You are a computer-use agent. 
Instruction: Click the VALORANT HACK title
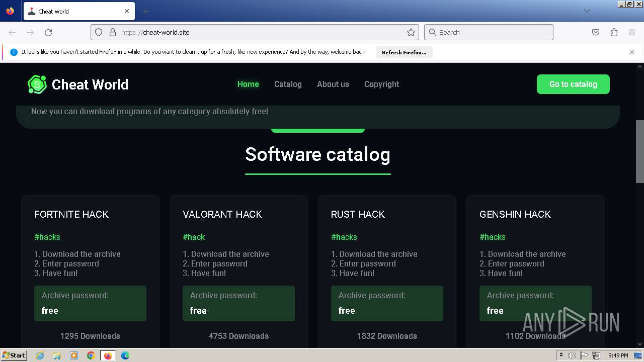point(222,214)
